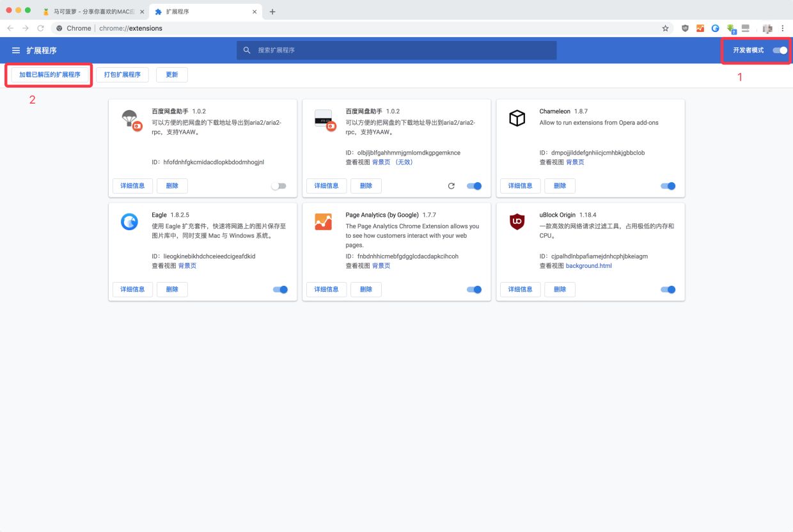Click the uBlock Origin ID text
This screenshot has height=532, width=793.
[x=593, y=256]
